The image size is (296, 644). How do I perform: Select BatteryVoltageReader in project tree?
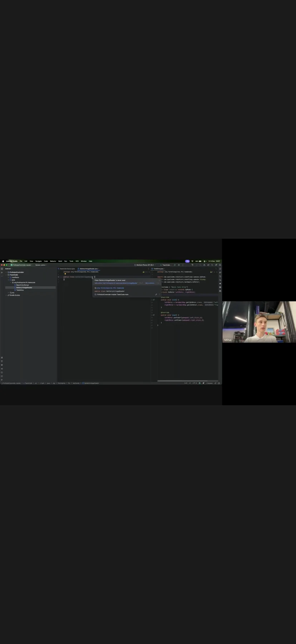click(24, 288)
